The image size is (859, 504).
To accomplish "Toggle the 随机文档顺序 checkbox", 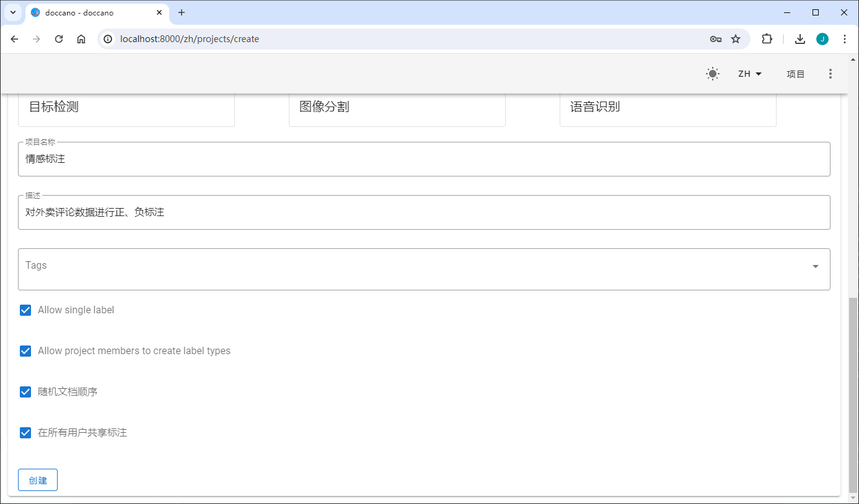I will coord(25,392).
